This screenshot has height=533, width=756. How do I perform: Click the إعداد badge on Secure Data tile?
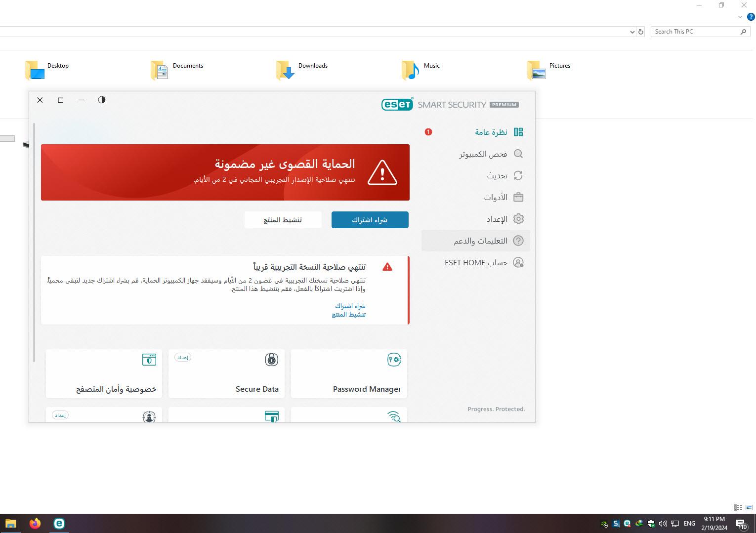pyautogui.click(x=183, y=357)
